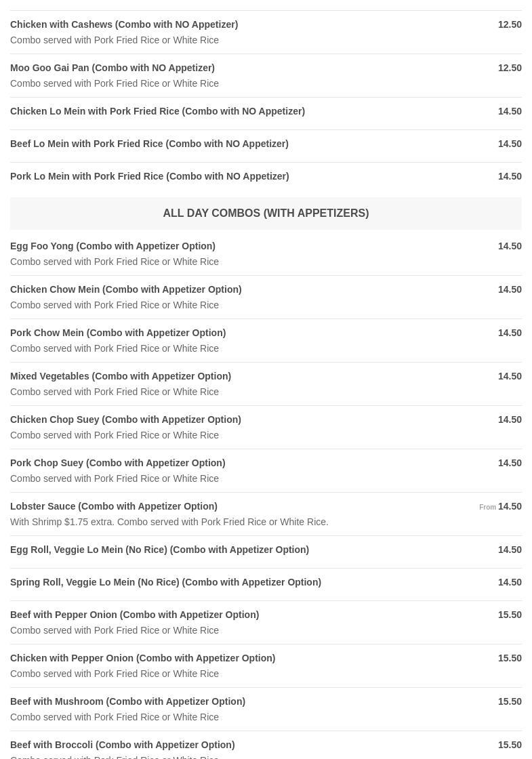Open Moo Goo Gai Pan combo
532x759 pixels.
pyautogui.click(x=112, y=68)
